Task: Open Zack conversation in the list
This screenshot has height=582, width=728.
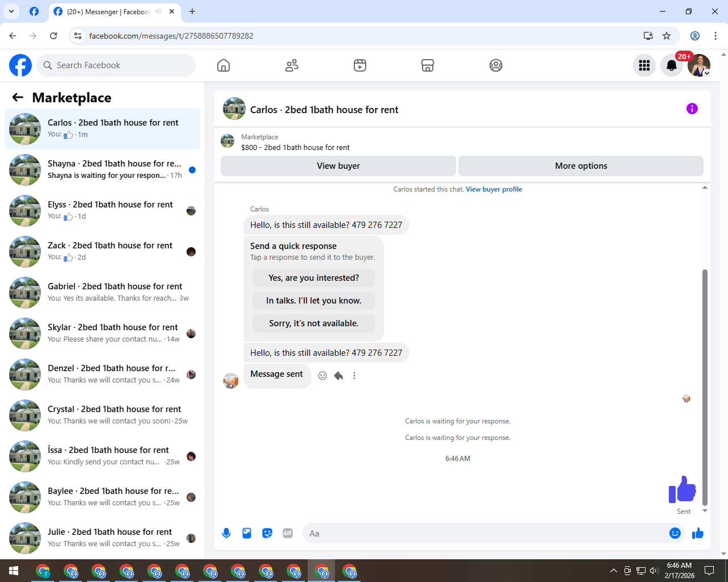Action: pos(102,252)
